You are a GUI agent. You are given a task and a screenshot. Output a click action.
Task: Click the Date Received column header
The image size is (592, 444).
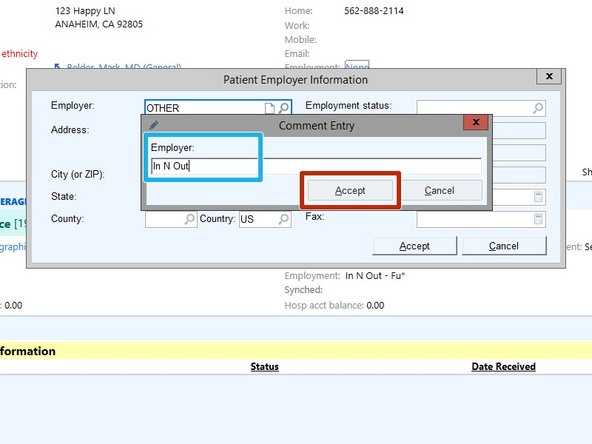(503, 367)
